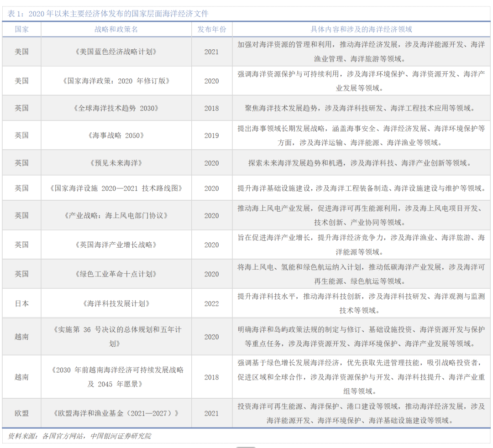Select the "国家" column header

[x=22, y=29]
